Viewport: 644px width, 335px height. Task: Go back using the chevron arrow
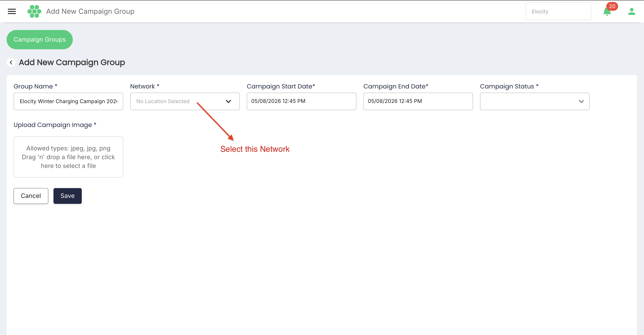(11, 62)
